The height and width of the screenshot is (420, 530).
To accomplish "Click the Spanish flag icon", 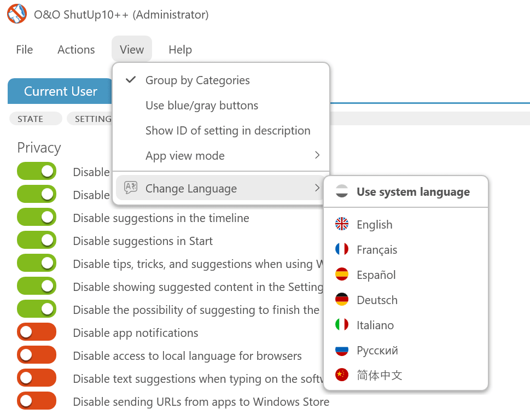I will point(342,274).
